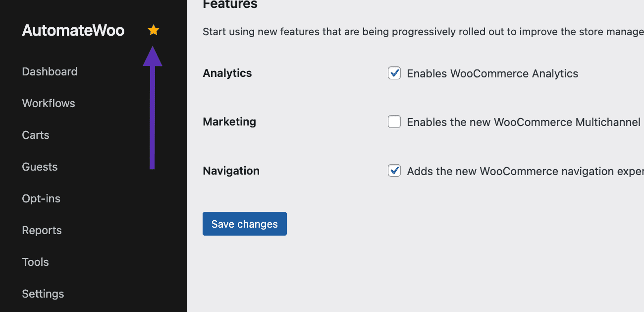Open the Dashboard menu item
The width and height of the screenshot is (644, 312).
[x=50, y=71]
